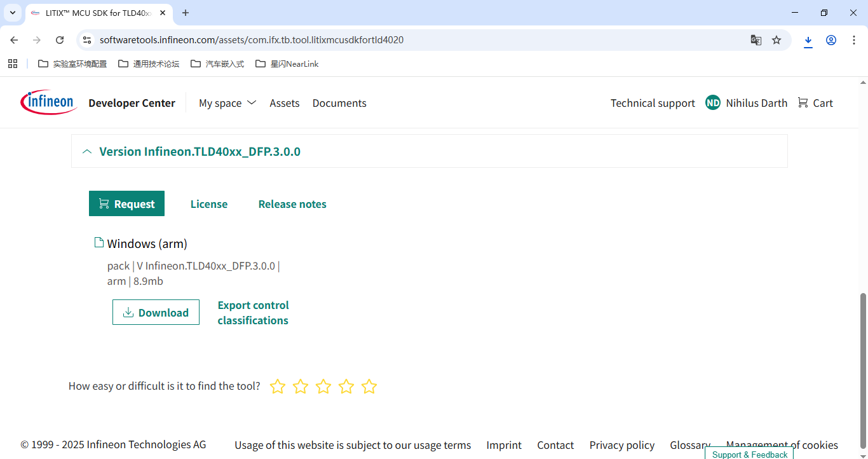The height and width of the screenshot is (459, 868).
Task: Open Export control classifications link
Action: click(253, 313)
